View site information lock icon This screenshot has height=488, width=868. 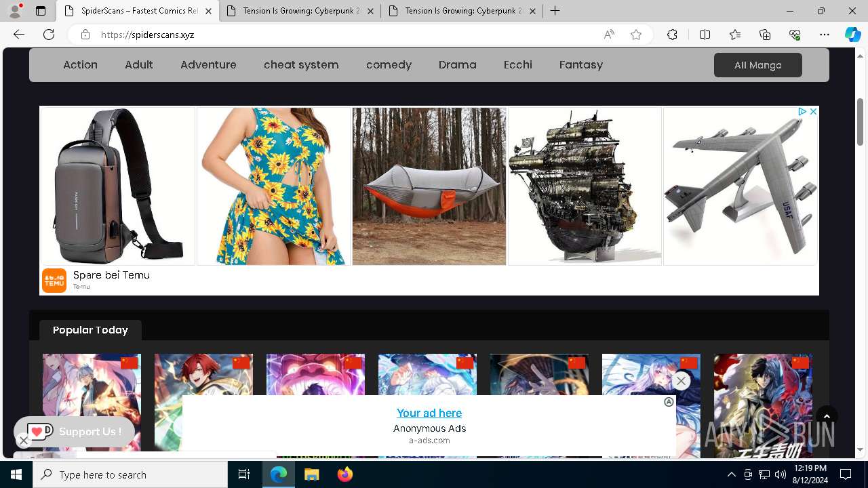pyautogui.click(x=85, y=35)
